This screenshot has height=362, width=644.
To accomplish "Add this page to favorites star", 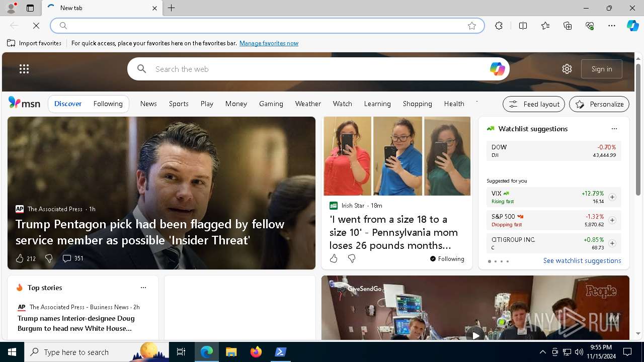I will click(472, 26).
